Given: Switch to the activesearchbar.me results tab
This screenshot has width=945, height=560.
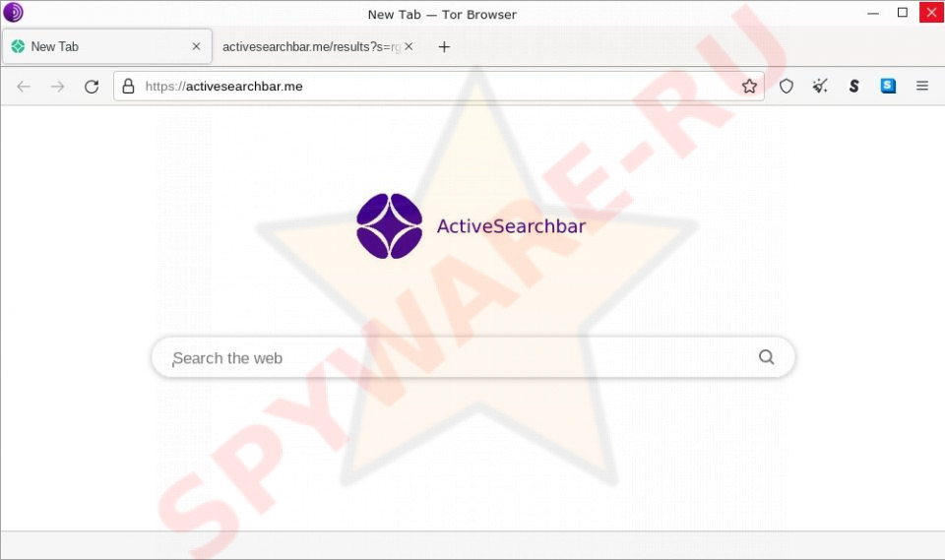Looking at the screenshot, I should pos(311,46).
